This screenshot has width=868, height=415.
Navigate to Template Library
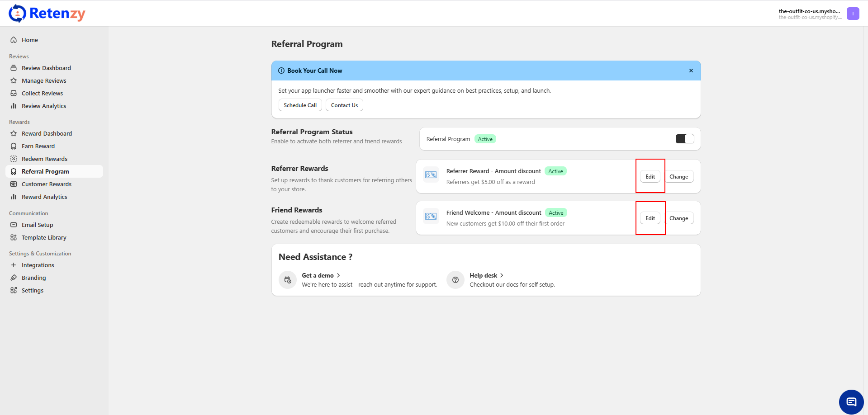[x=44, y=237]
